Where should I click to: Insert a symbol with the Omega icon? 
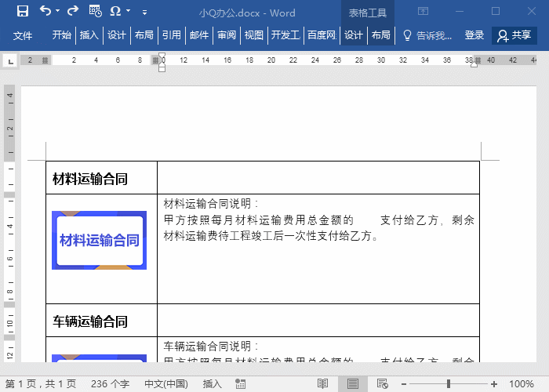pyautogui.click(x=115, y=11)
